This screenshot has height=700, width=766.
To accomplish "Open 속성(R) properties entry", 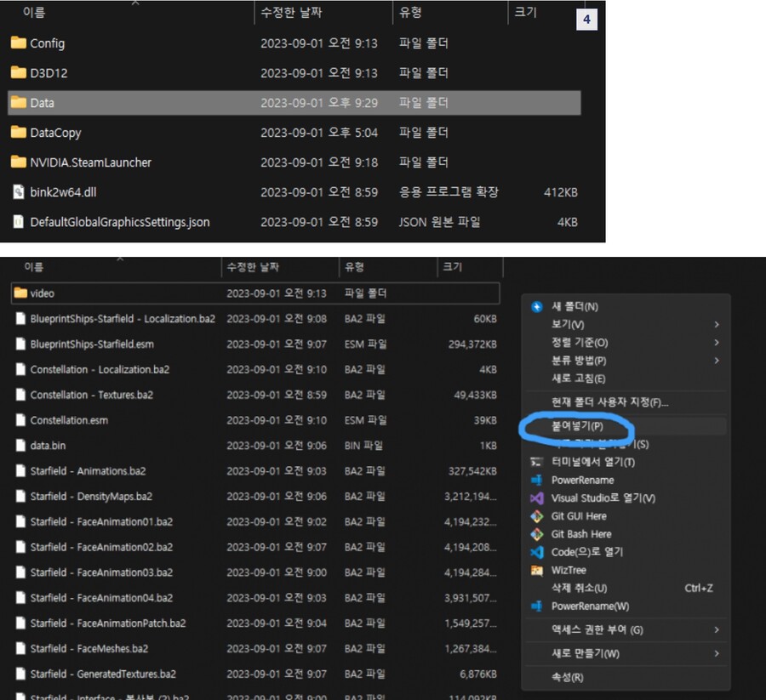I will pos(567,678).
